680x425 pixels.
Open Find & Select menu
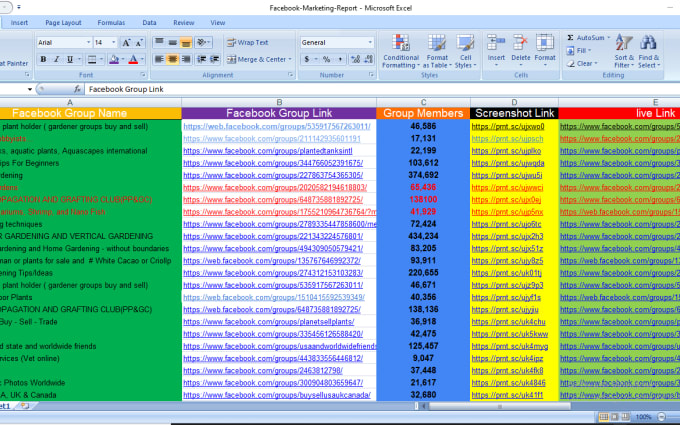coord(649,51)
